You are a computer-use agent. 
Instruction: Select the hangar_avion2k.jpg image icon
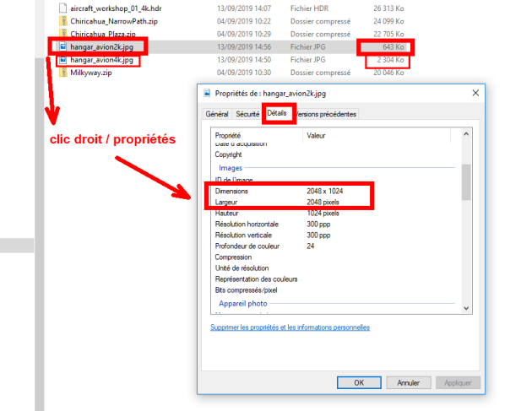63,46
